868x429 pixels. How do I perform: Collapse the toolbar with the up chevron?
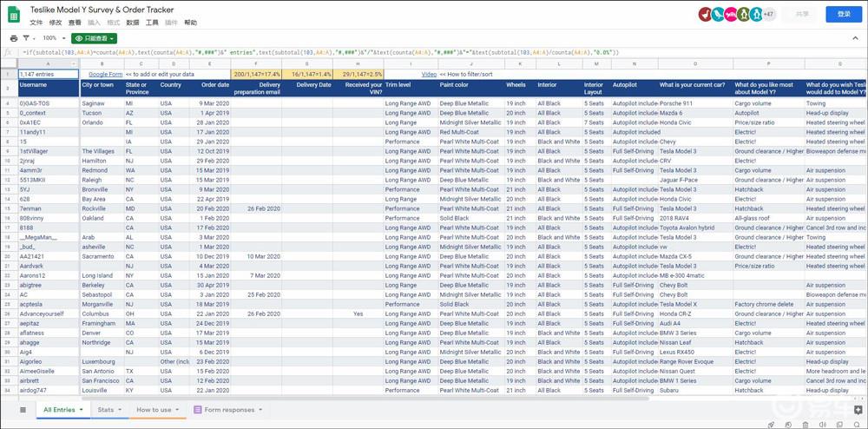point(855,38)
